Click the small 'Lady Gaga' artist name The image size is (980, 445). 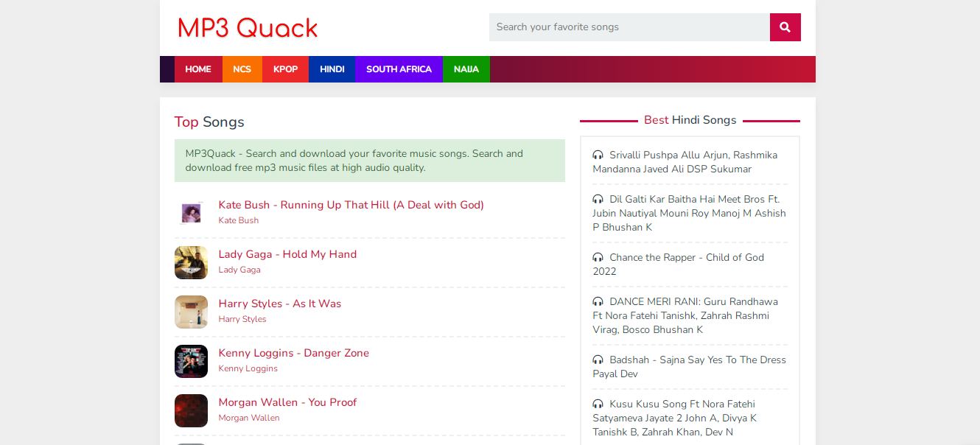point(239,270)
